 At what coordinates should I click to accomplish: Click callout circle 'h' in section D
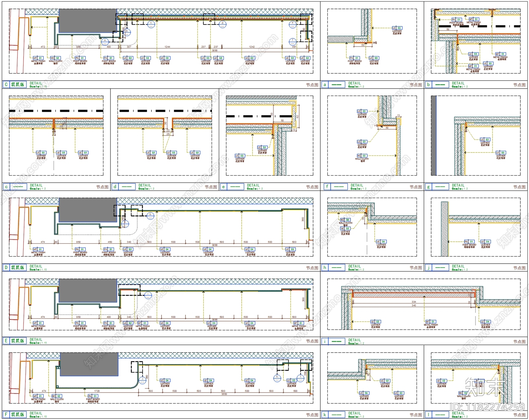(150, 216)
